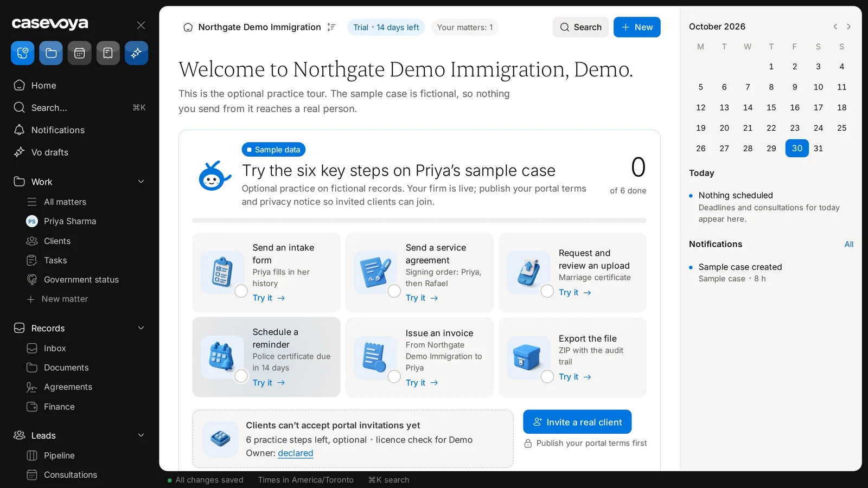Viewport: 868px width, 488px height.
Task: Click the blue New button
Action: click(637, 27)
